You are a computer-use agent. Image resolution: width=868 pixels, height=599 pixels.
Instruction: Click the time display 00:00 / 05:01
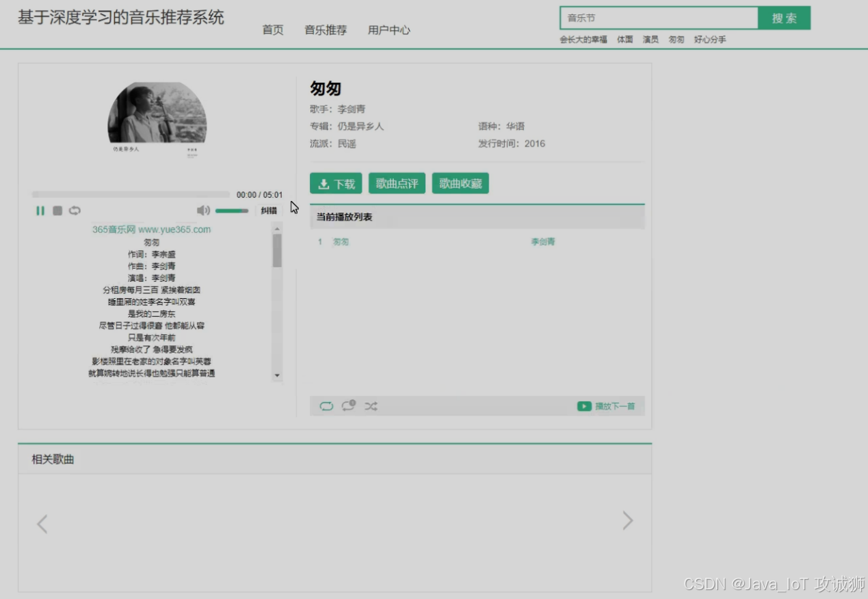[x=259, y=195]
